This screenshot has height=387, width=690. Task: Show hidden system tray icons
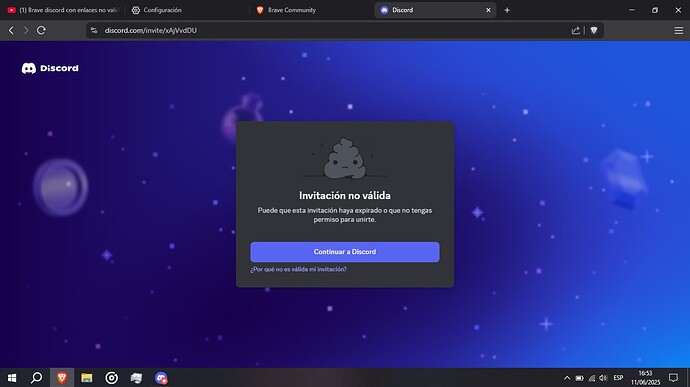pyautogui.click(x=567, y=378)
